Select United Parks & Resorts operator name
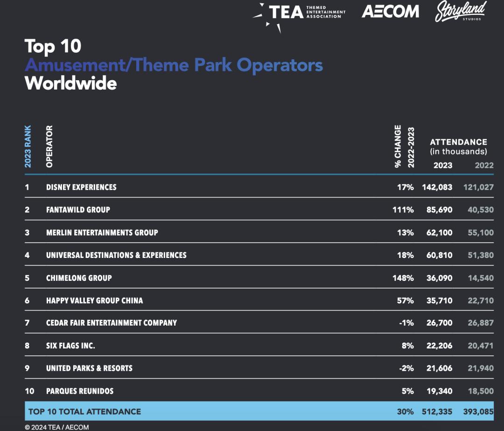The width and height of the screenshot is (504, 431). [89, 368]
